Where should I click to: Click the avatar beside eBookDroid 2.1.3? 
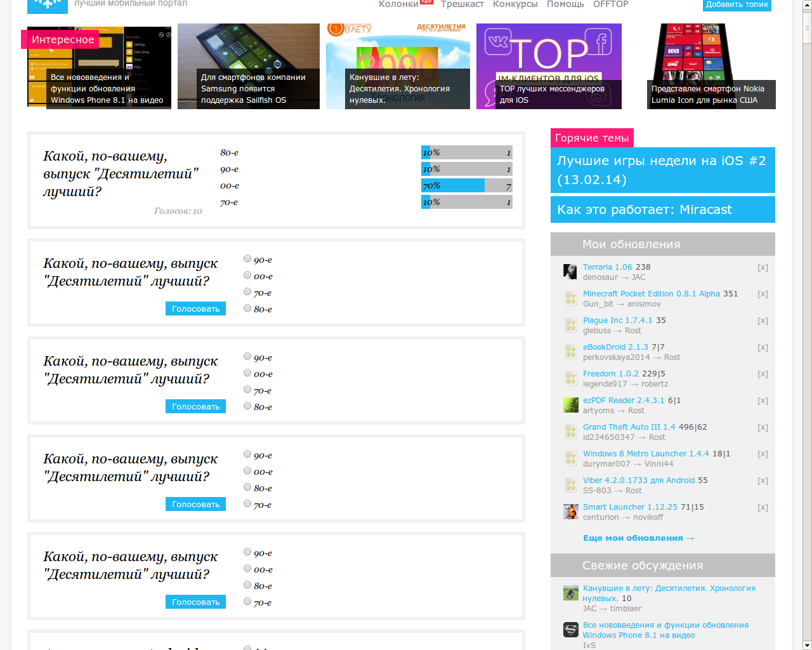click(570, 352)
